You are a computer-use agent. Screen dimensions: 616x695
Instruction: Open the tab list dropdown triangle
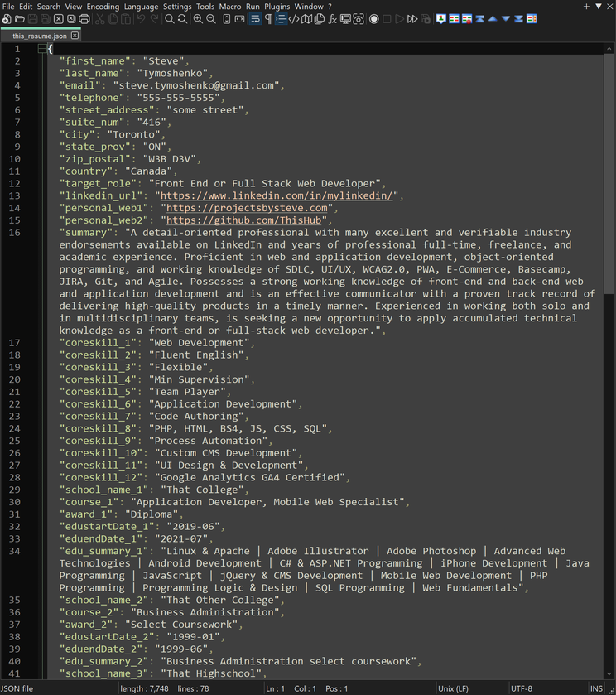pyautogui.click(x=599, y=7)
